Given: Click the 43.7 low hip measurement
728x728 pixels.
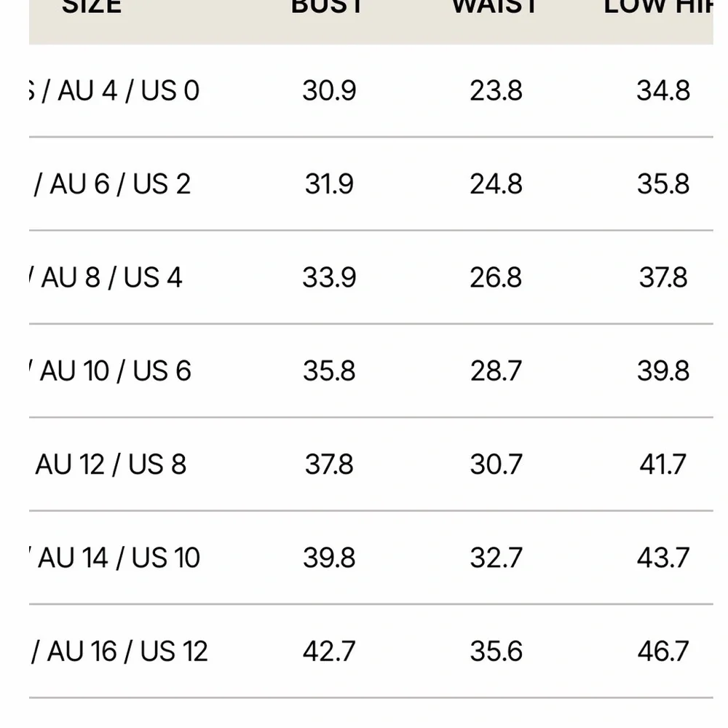Looking at the screenshot, I should tap(663, 558).
